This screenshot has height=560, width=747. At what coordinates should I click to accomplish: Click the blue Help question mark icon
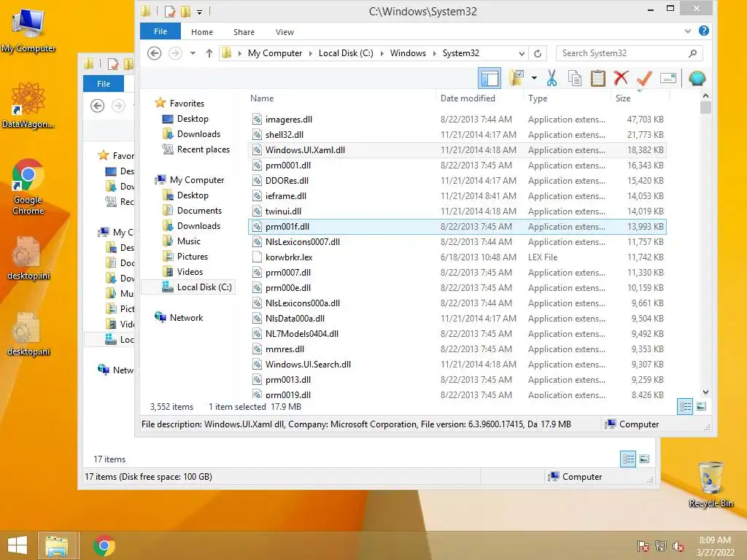[704, 31]
